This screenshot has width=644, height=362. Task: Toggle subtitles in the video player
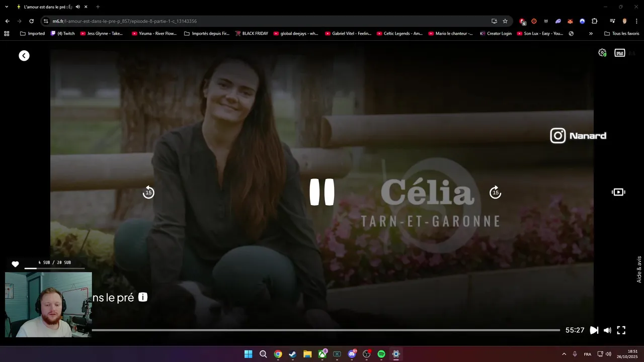point(620,53)
